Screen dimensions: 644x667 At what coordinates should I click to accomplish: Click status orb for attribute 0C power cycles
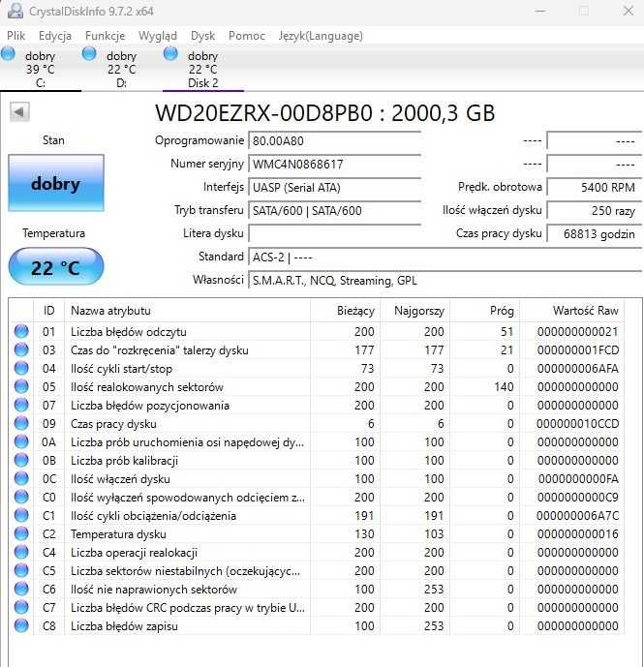click(21, 478)
